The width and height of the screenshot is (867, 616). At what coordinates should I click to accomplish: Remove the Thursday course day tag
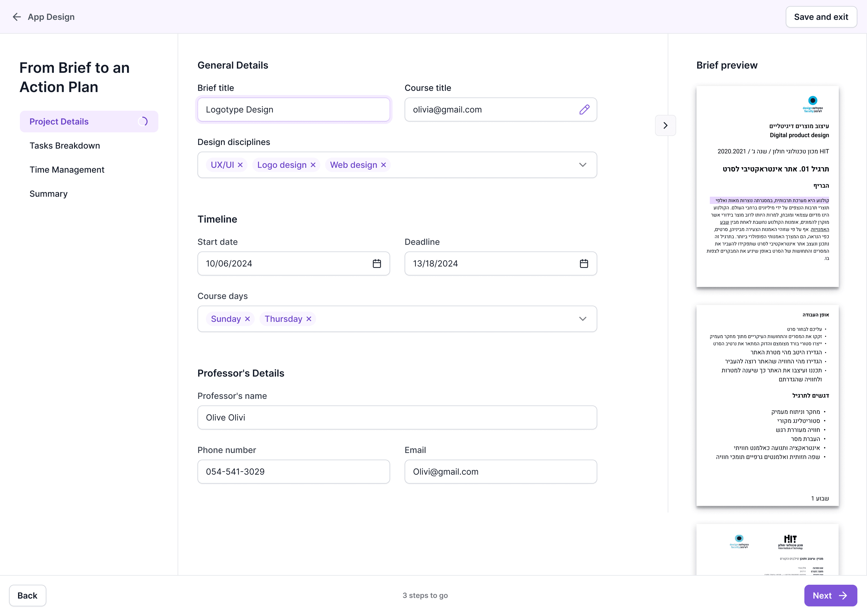pos(309,319)
